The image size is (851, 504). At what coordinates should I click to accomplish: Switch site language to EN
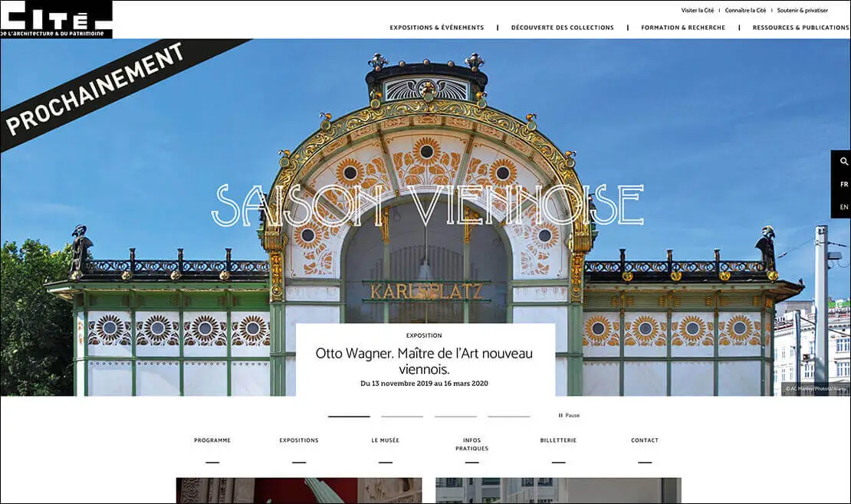click(843, 207)
